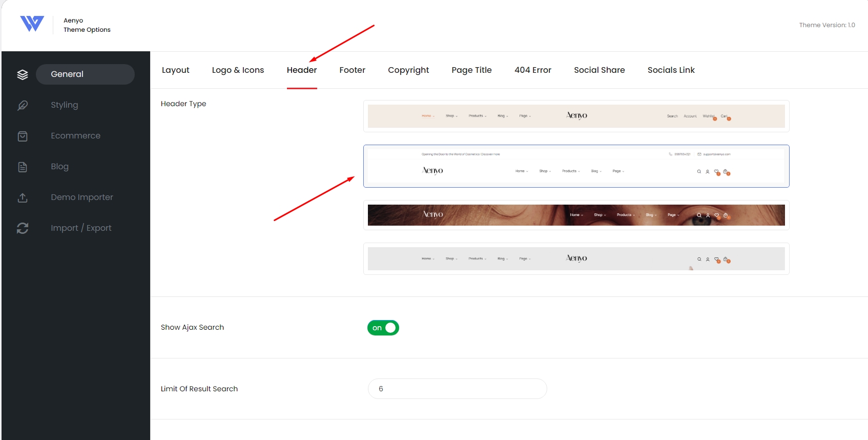Click the Limit Of Result Search label
This screenshot has width=868, height=440.
[x=199, y=389]
